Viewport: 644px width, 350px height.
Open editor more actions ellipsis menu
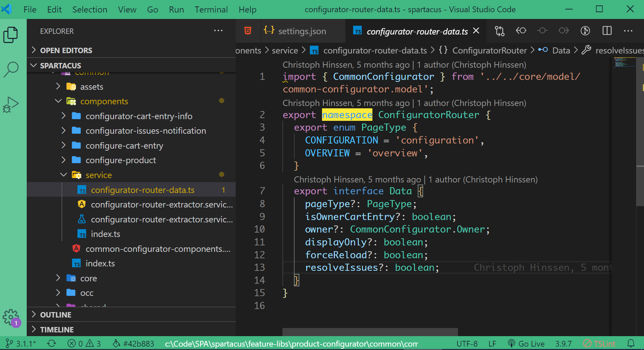click(628, 31)
